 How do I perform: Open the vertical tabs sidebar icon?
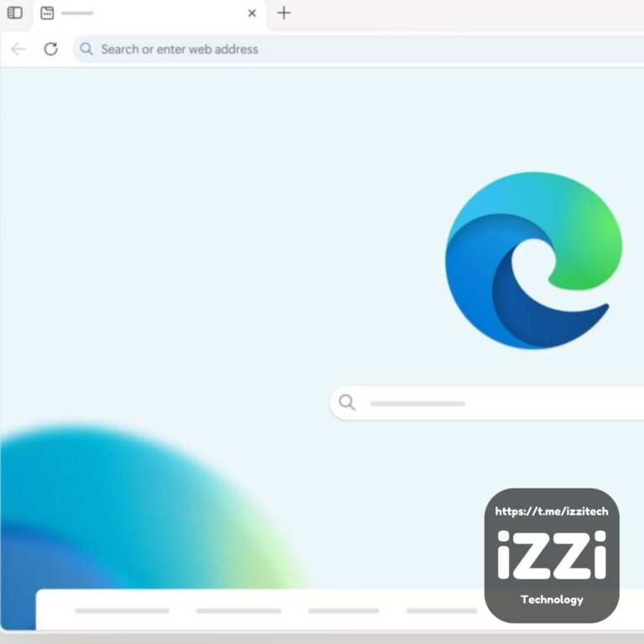point(15,13)
